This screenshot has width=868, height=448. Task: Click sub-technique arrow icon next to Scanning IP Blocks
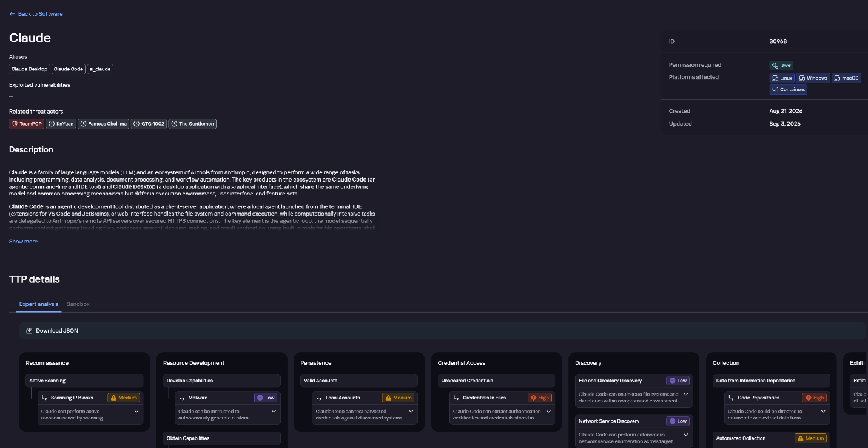point(45,398)
